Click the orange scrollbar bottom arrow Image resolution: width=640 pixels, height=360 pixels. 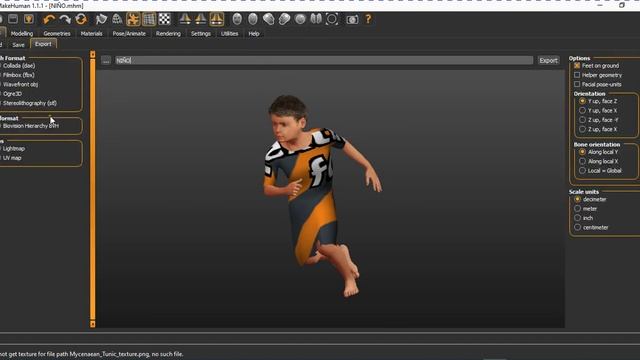pyautogui.click(x=93, y=324)
